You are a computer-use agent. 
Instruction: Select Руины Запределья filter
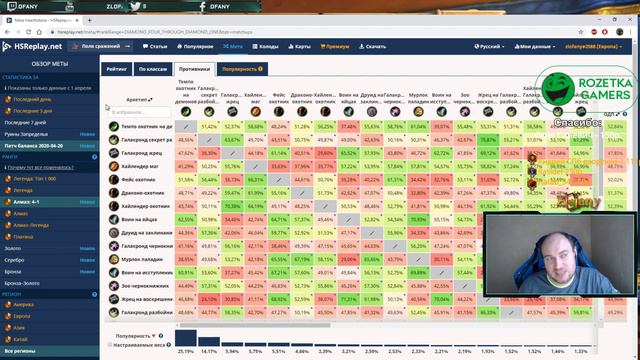[49, 134]
